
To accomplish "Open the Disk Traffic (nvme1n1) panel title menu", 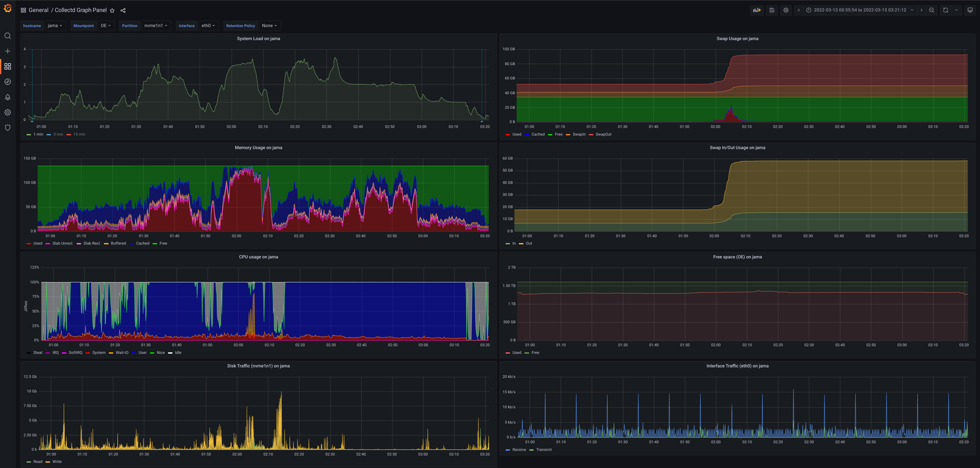I will pyautogui.click(x=258, y=366).
